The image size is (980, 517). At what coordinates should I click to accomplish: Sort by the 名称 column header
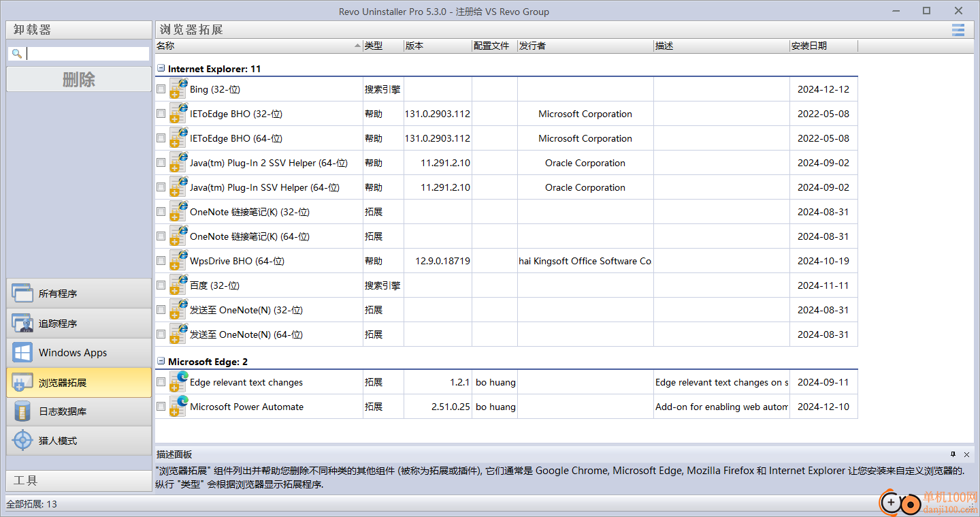(x=259, y=46)
